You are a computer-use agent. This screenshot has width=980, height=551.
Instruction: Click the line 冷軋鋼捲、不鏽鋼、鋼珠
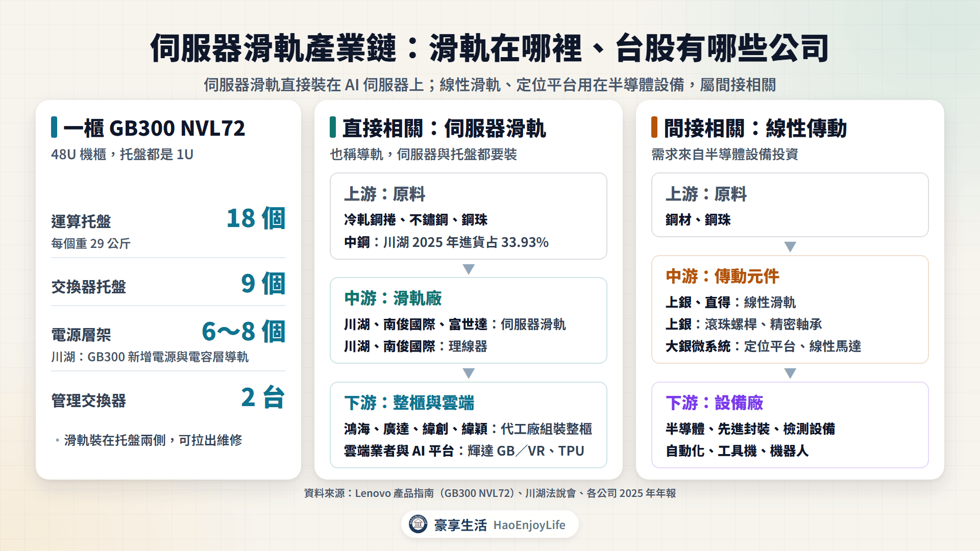(x=416, y=219)
